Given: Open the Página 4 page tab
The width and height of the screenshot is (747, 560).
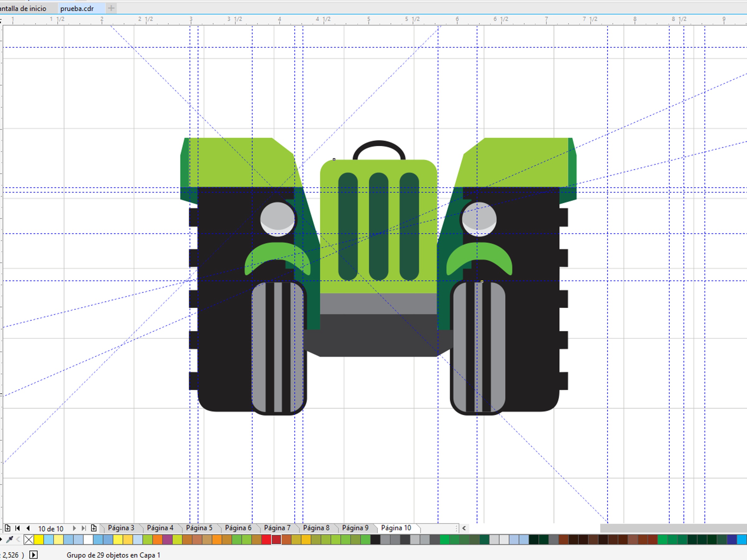Looking at the screenshot, I should click(160, 528).
